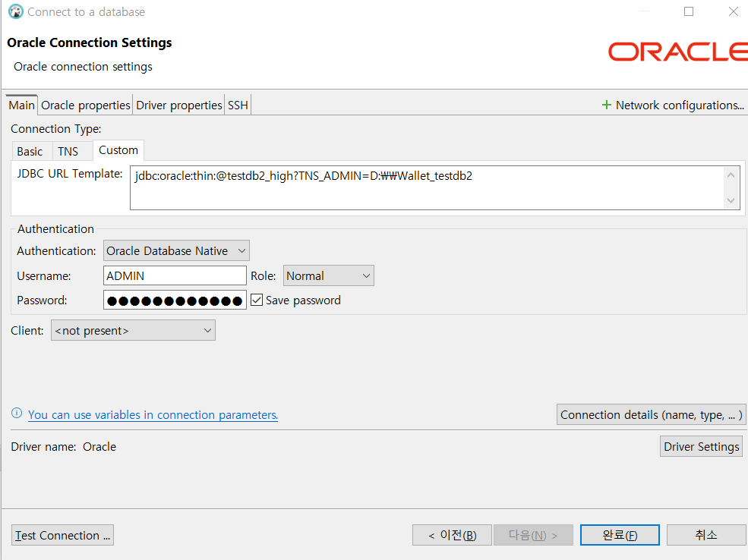Close the Connect to a database dialog
The image size is (748, 560).
(734, 11)
